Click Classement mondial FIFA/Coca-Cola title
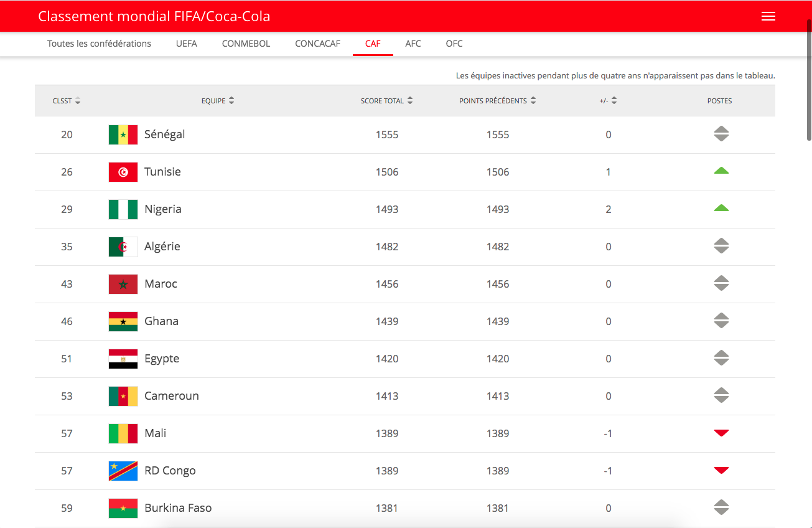 (154, 16)
